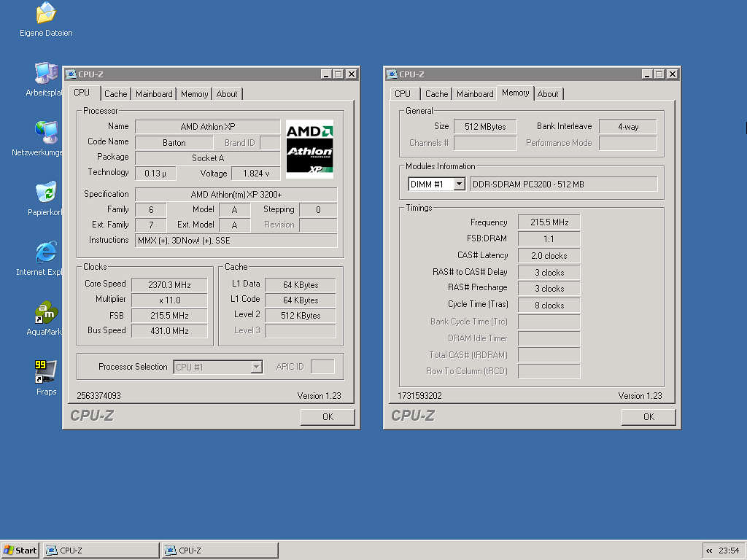747x560 pixels.
Task: Select the AquaMark desktop shortcut icon
Action: (46, 312)
